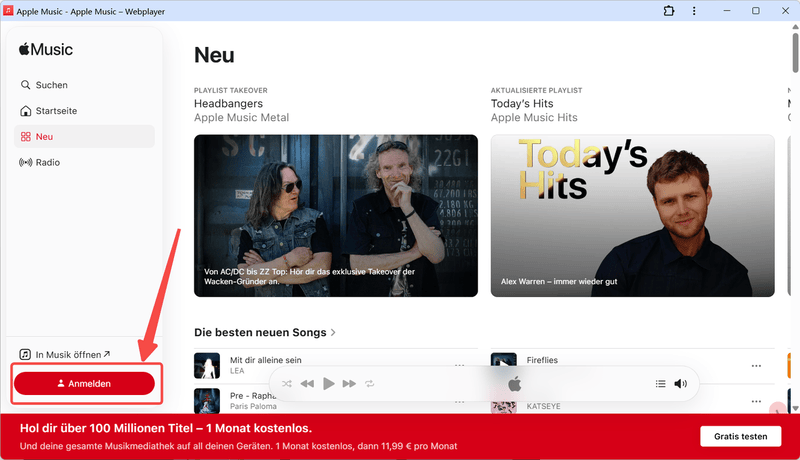Minimize the Apple Music window

727,11
